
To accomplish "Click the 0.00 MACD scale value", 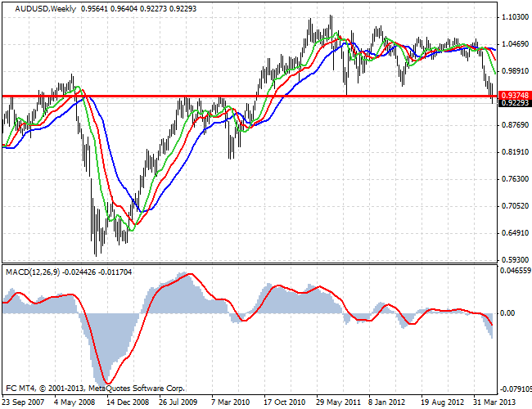I will coord(507,313).
